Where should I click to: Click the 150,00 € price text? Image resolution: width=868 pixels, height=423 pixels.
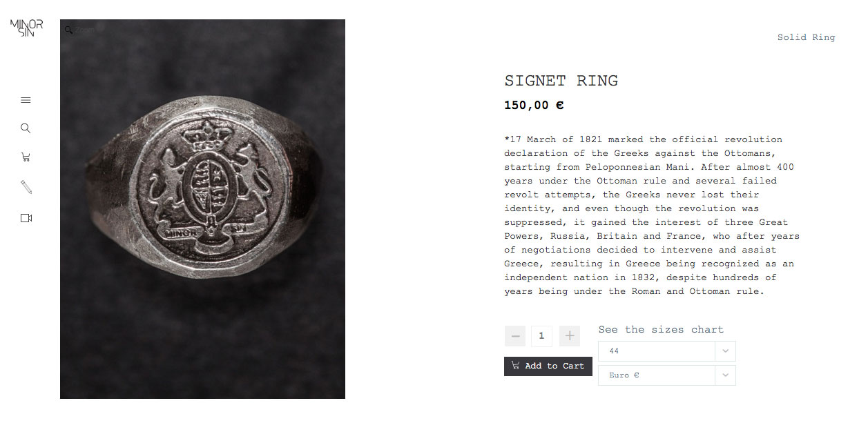point(534,106)
